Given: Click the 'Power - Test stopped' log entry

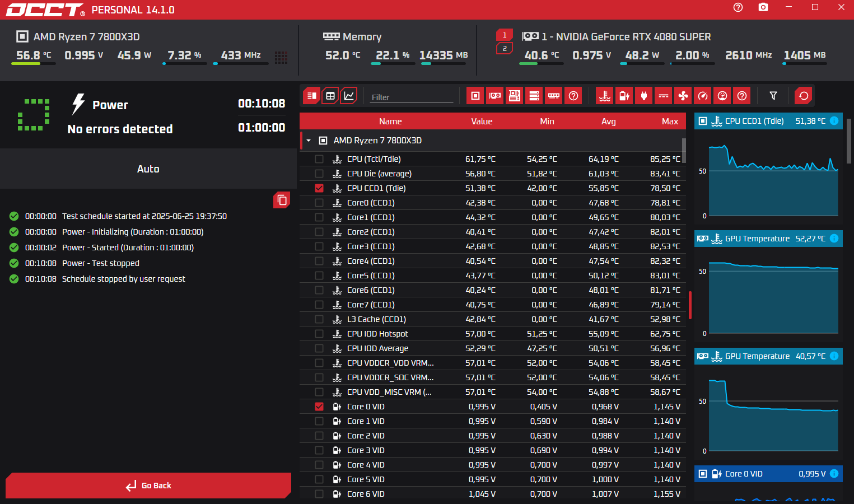Looking at the screenshot, I should (x=100, y=263).
